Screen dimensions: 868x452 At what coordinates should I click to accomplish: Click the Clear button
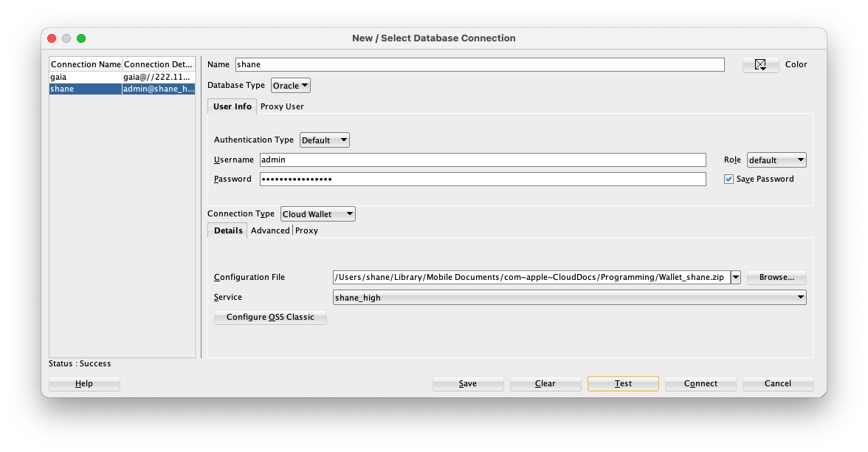(545, 383)
